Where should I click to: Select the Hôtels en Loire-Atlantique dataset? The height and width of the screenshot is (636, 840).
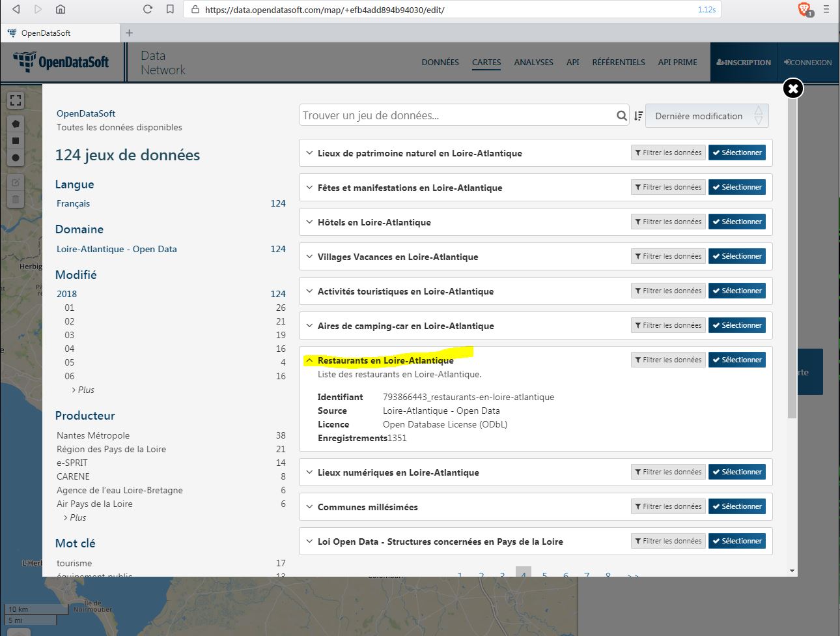coord(736,222)
